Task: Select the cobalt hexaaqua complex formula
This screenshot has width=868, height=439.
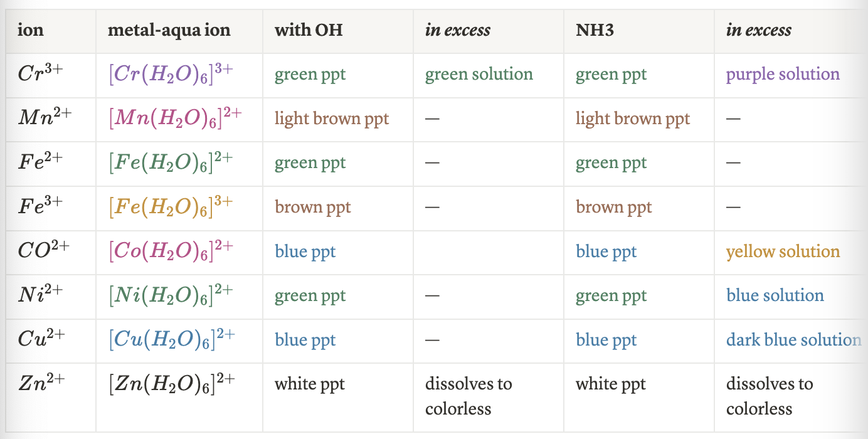Action: 171,251
